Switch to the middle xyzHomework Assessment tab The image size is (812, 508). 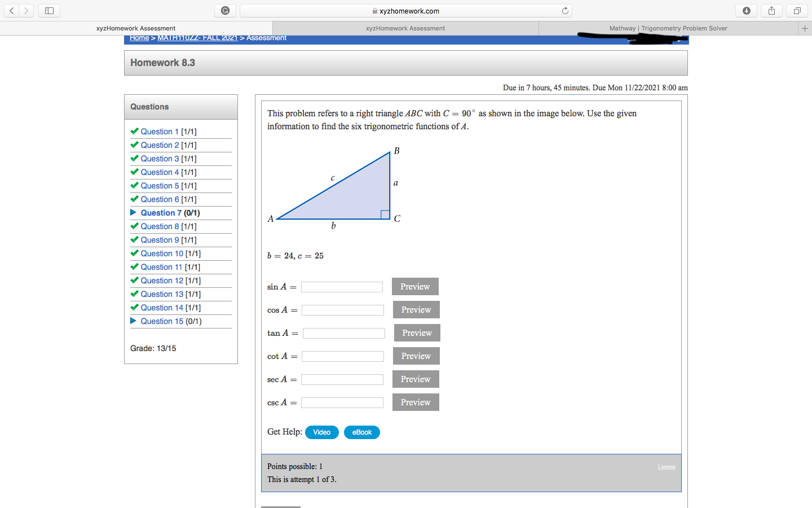pyautogui.click(x=405, y=28)
